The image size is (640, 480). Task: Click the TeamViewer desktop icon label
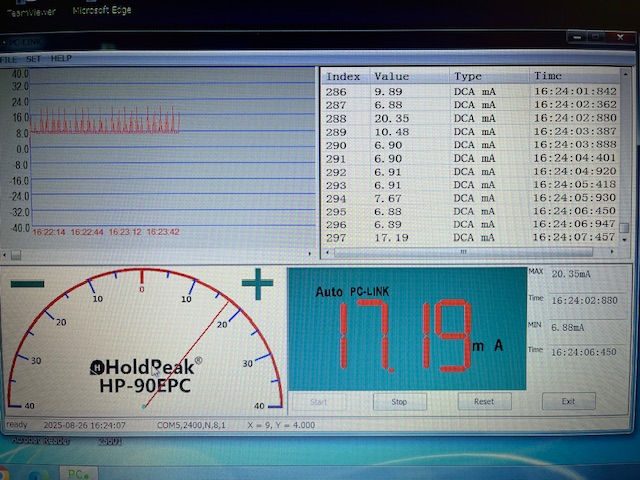[31, 12]
